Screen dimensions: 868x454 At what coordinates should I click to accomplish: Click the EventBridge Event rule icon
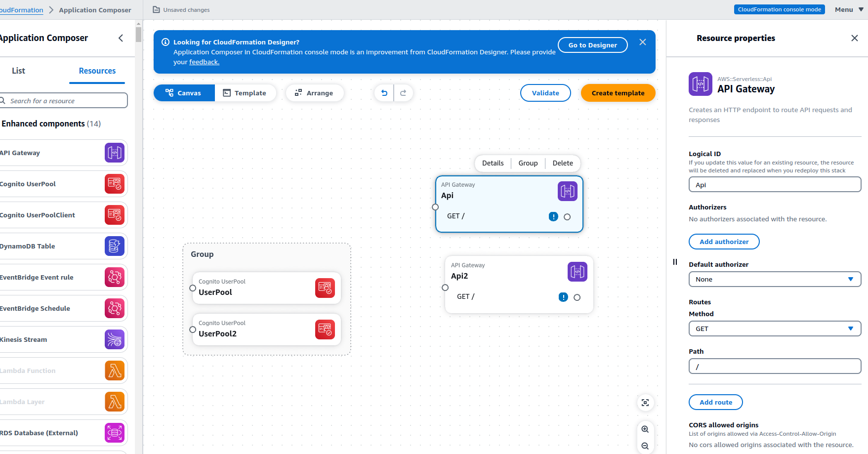(115, 277)
